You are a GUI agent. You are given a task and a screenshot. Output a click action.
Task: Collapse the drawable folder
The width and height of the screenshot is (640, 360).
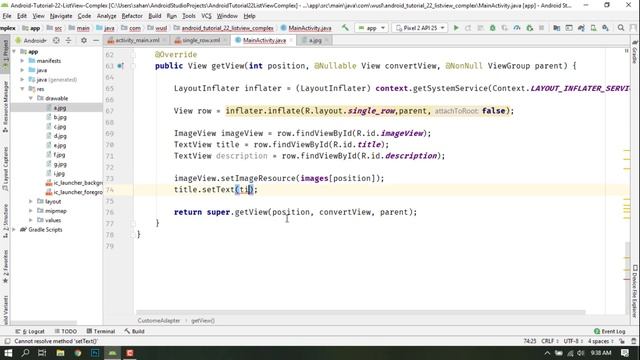coord(31,98)
